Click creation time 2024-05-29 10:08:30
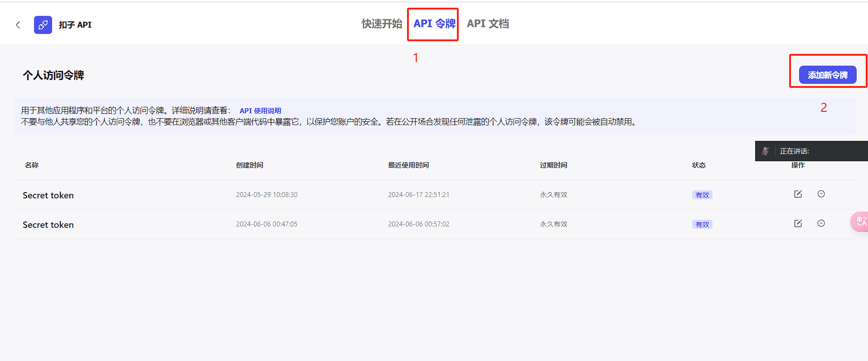 click(x=267, y=195)
